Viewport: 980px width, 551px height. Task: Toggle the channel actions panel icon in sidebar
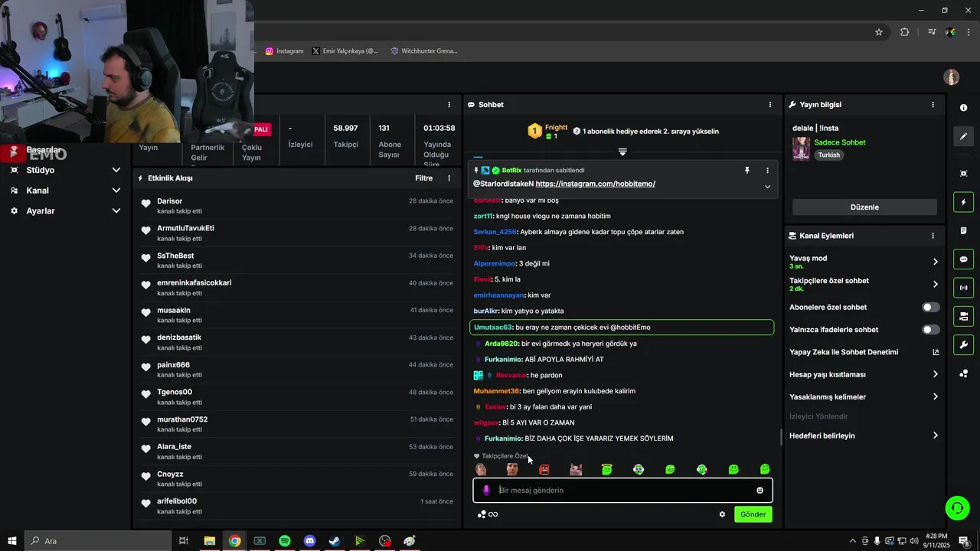[x=963, y=316]
